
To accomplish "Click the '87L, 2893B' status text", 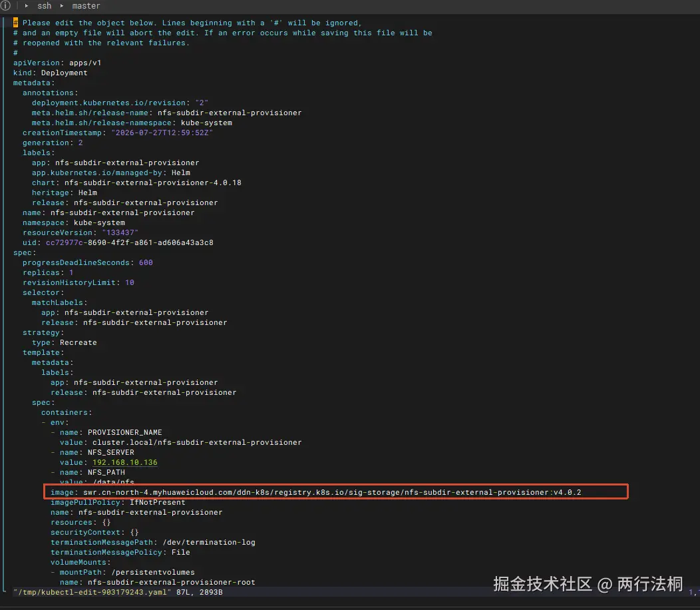I will point(200,593).
